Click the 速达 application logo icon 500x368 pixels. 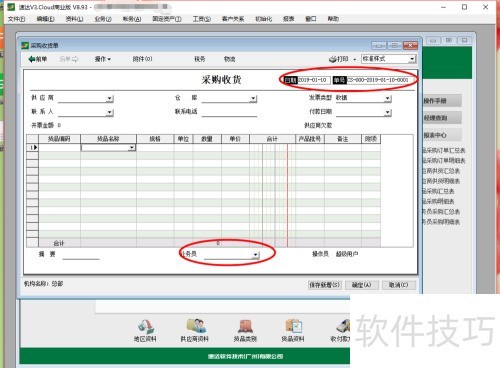point(11,7)
